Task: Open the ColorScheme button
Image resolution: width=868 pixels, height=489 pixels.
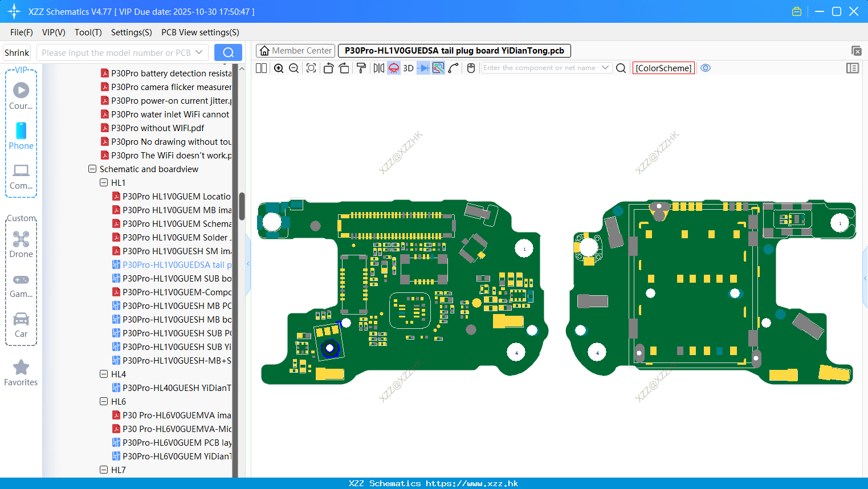Action: click(663, 68)
